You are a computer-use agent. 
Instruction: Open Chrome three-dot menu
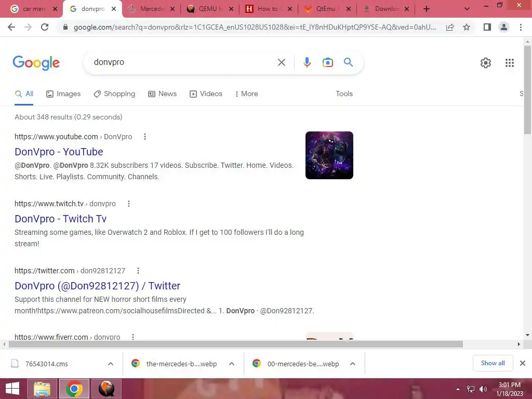521,27
